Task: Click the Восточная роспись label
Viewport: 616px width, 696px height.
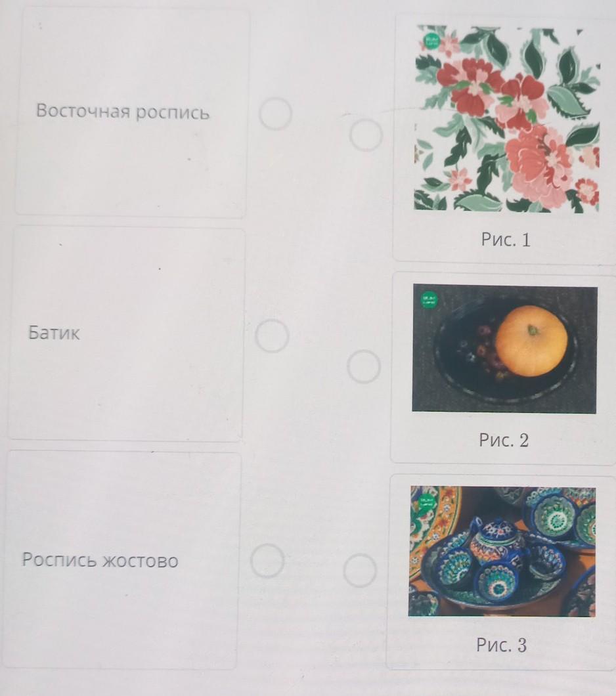Action: tap(123, 111)
